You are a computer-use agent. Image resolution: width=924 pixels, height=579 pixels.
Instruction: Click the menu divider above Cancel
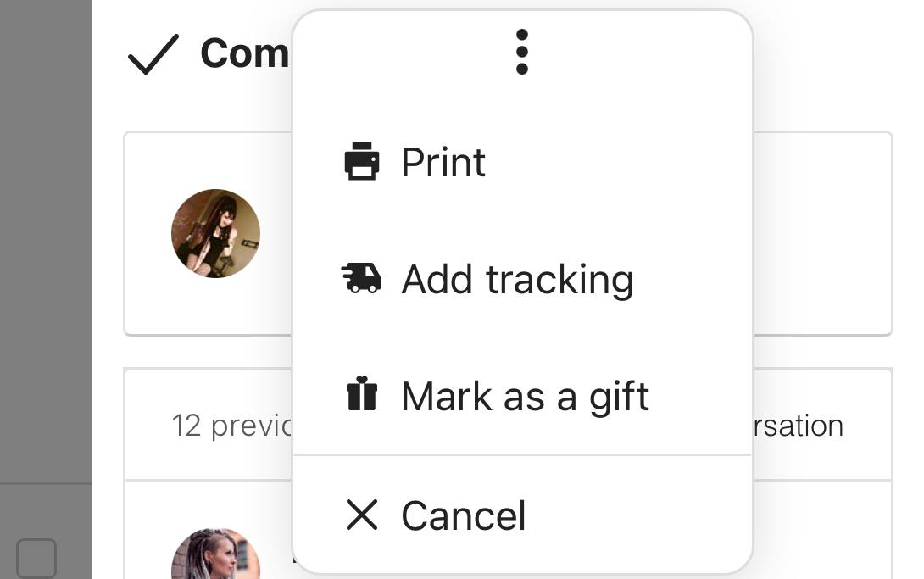[522, 454]
